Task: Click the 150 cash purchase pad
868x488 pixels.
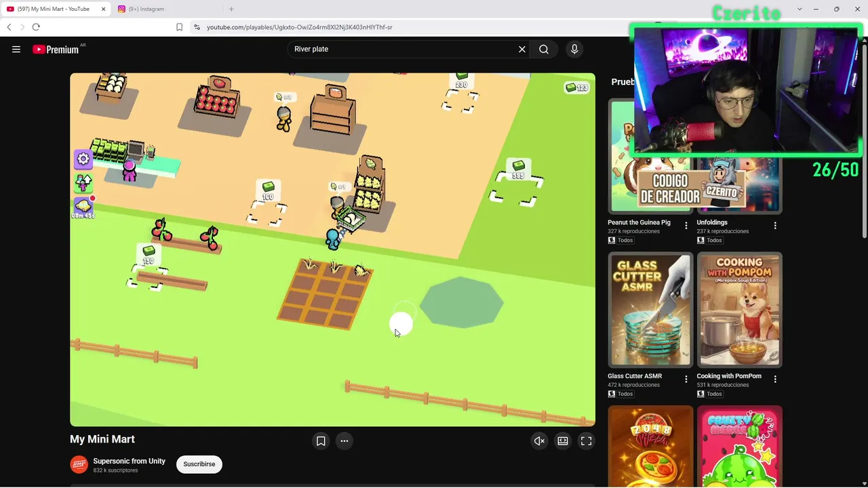Action: (149, 266)
